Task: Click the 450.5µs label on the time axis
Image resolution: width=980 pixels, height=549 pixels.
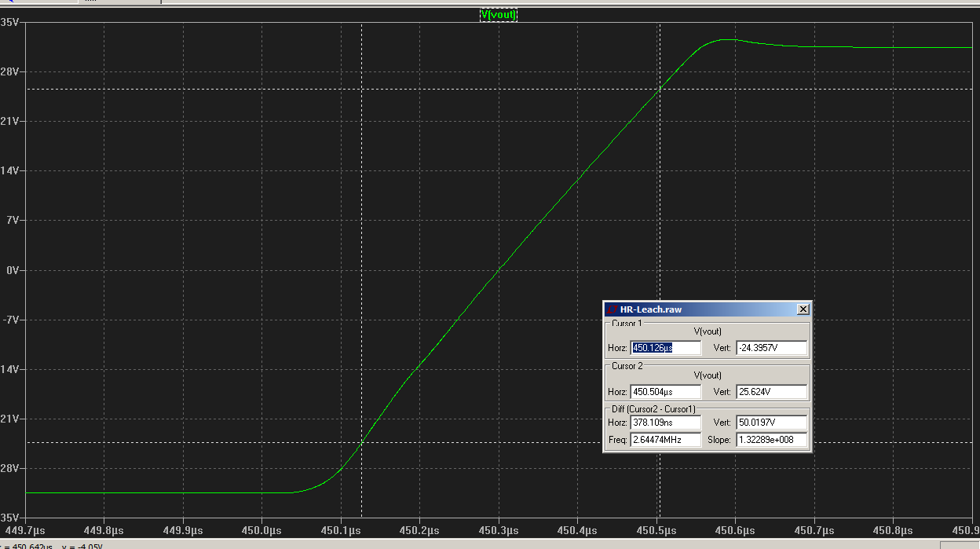Action: click(657, 529)
